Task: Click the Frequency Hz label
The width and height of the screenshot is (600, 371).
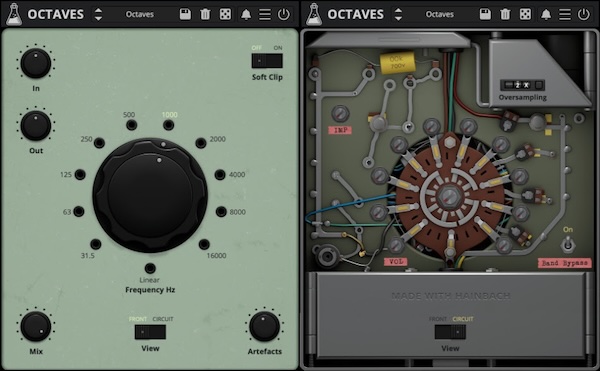Action: point(150,290)
